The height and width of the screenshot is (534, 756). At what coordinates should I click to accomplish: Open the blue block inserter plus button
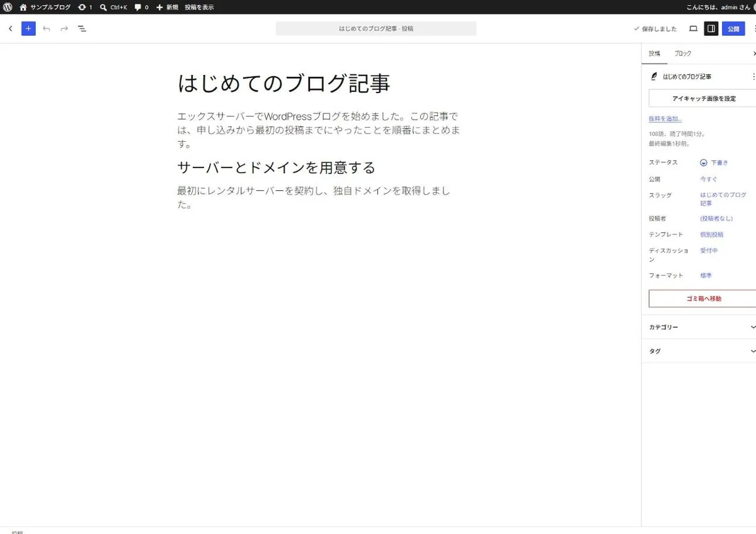click(28, 28)
